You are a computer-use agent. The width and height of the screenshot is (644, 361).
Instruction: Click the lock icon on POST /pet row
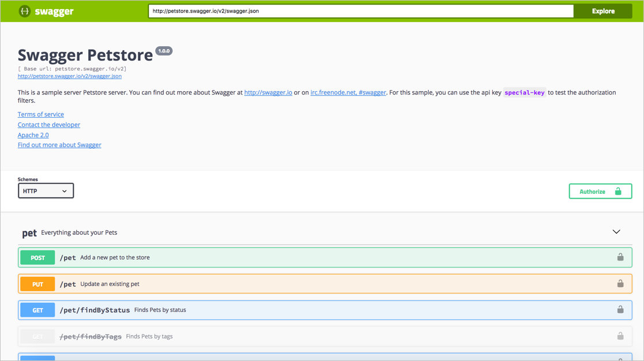620,257
